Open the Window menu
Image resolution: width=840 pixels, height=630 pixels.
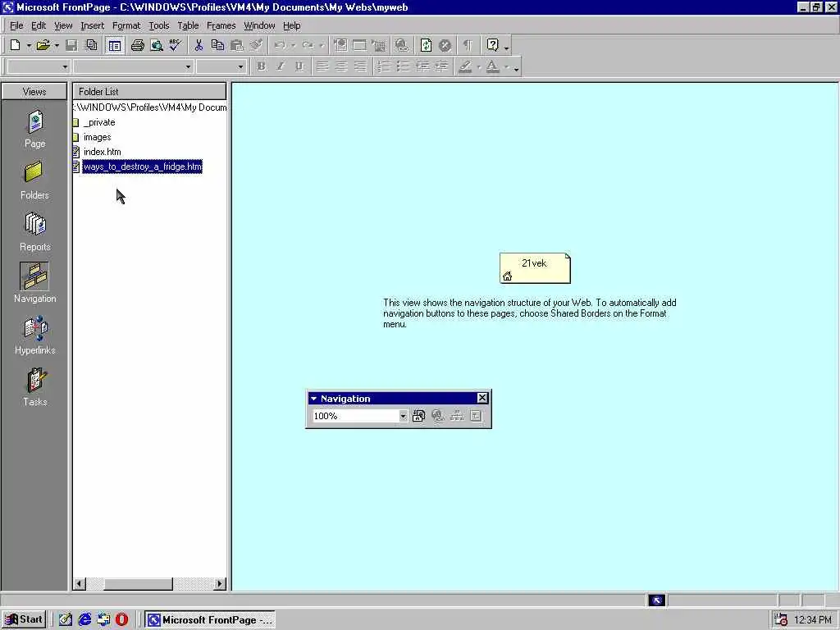point(259,25)
